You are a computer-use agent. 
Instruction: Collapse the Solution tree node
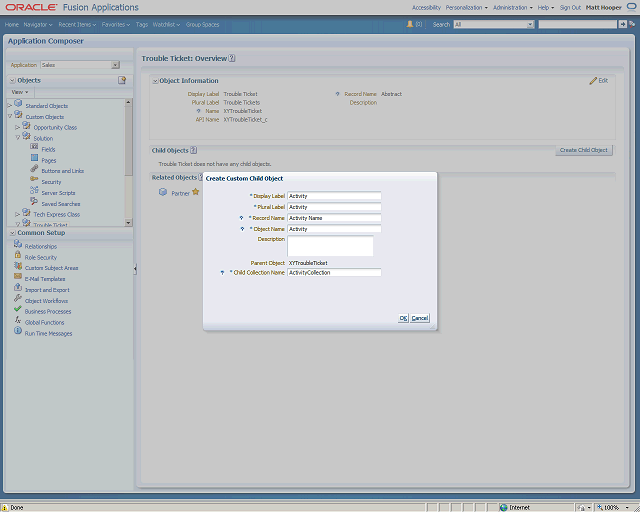(x=18, y=138)
